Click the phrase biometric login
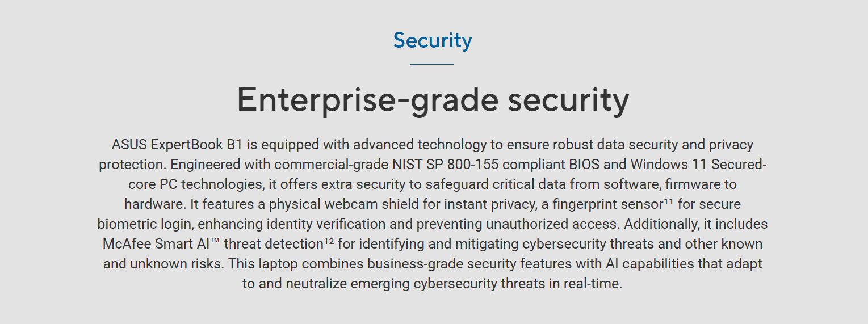The width and height of the screenshot is (868, 324). tap(144, 224)
